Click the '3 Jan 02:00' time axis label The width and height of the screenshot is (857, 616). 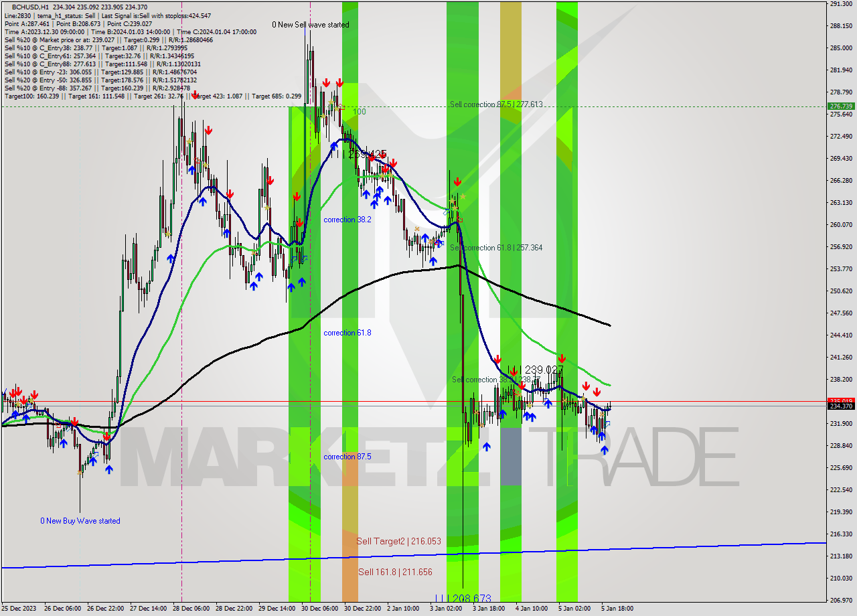[446, 609]
